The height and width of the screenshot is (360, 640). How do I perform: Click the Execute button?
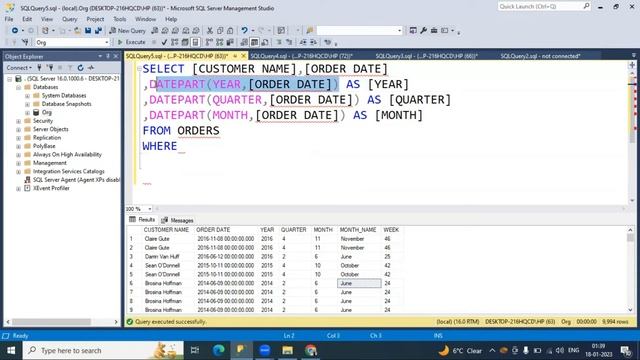(x=131, y=42)
